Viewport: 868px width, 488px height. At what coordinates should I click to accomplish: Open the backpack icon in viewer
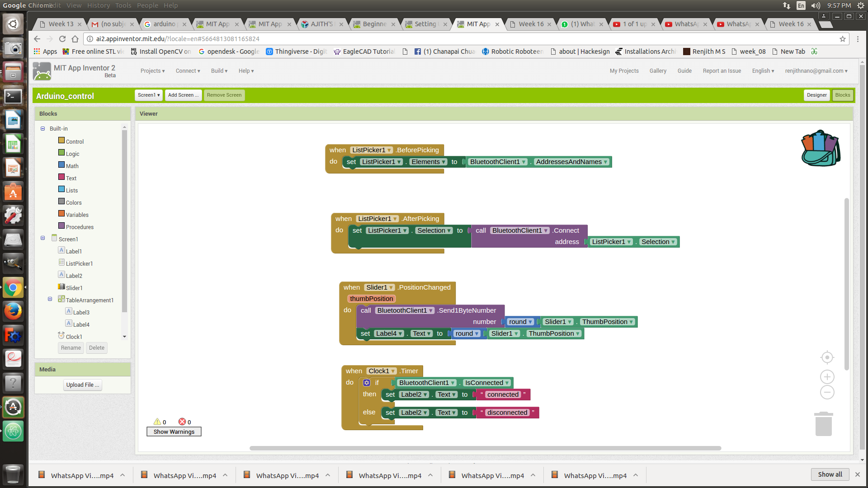[821, 148]
